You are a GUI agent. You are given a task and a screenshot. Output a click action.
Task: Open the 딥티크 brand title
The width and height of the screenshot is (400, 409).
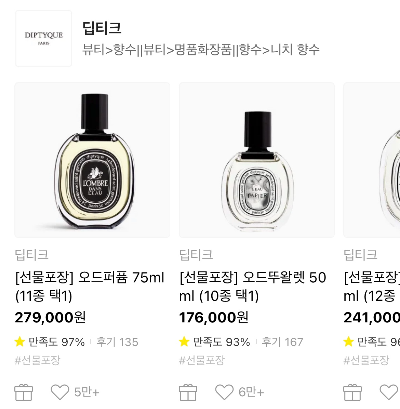tap(102, 28)
